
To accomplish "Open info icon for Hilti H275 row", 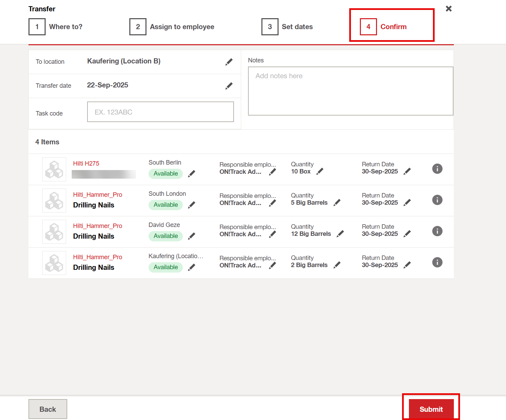I will click(437, 169).
